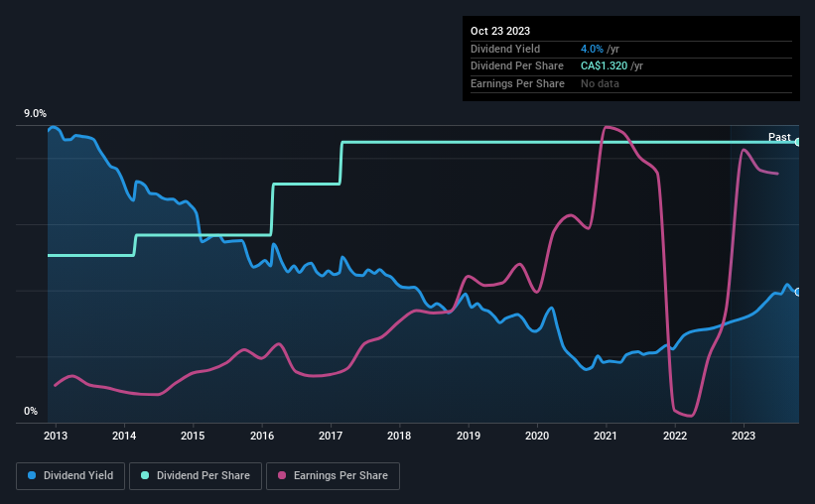
Task: Click the No data earnings value
Action: [600, 83]
